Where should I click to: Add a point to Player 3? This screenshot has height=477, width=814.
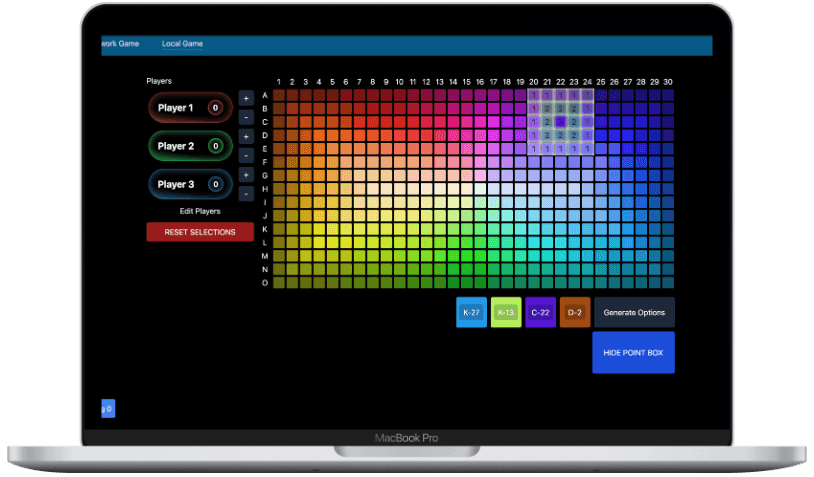246,174
